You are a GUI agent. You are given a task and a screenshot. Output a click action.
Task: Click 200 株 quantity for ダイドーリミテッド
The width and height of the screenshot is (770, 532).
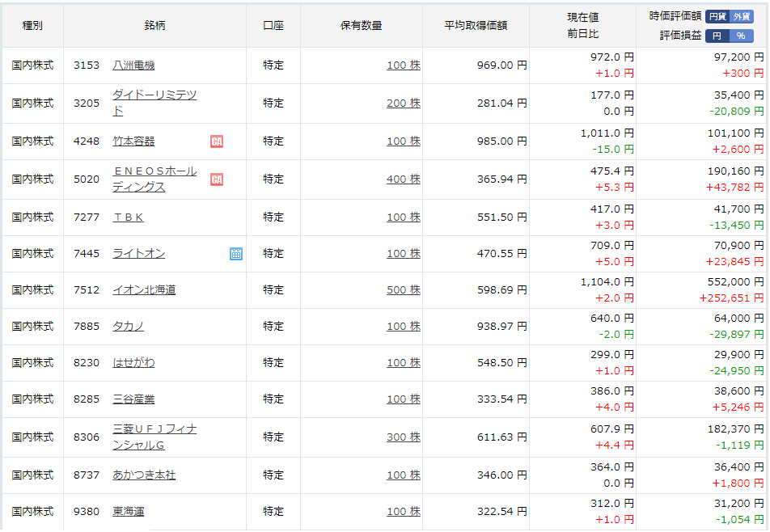coord(404,103)
